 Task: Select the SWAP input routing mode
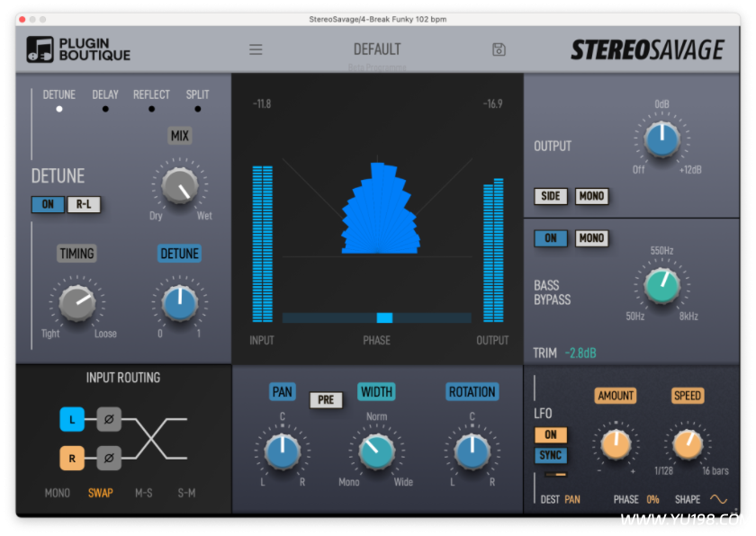[x=99, y=493]
